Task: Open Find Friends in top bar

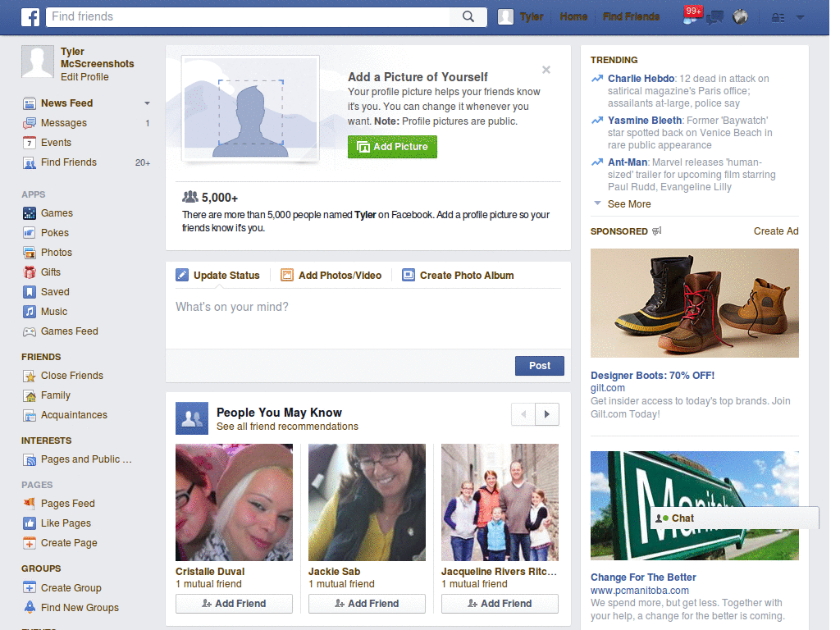Action: (631, 16)
